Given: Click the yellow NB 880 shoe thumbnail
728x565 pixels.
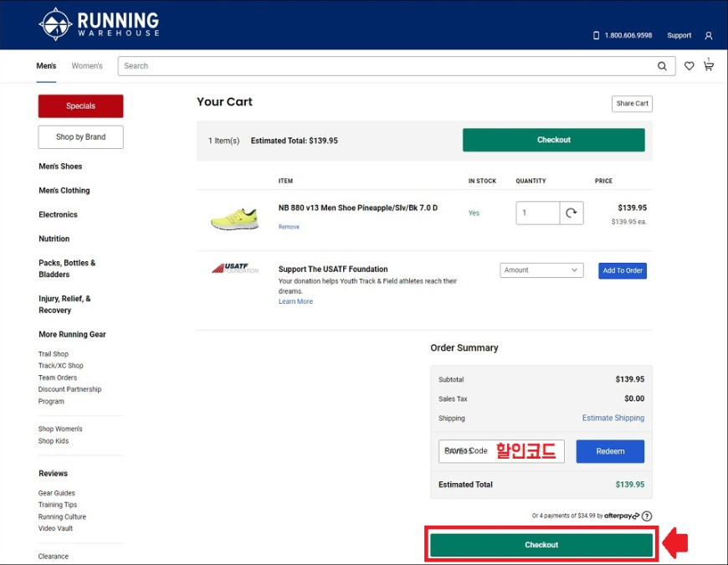Looking at the screenshot, I should point(234,219).
